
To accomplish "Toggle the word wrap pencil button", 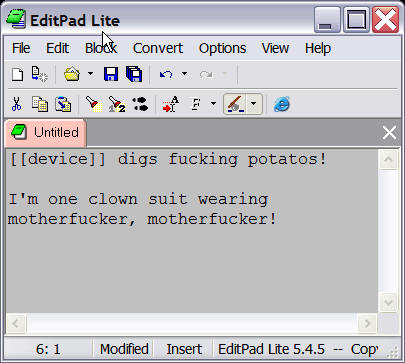I will (235, 104).
